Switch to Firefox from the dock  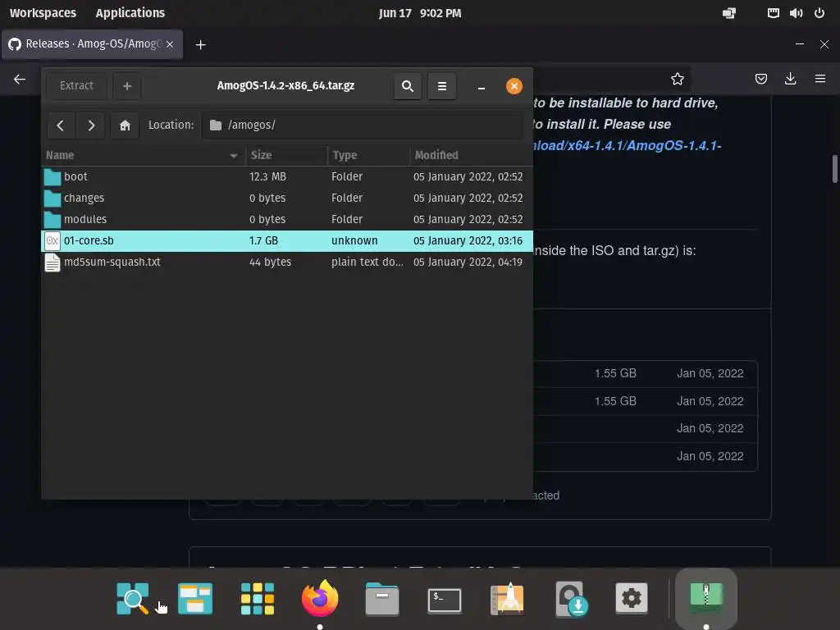[320, 598]
